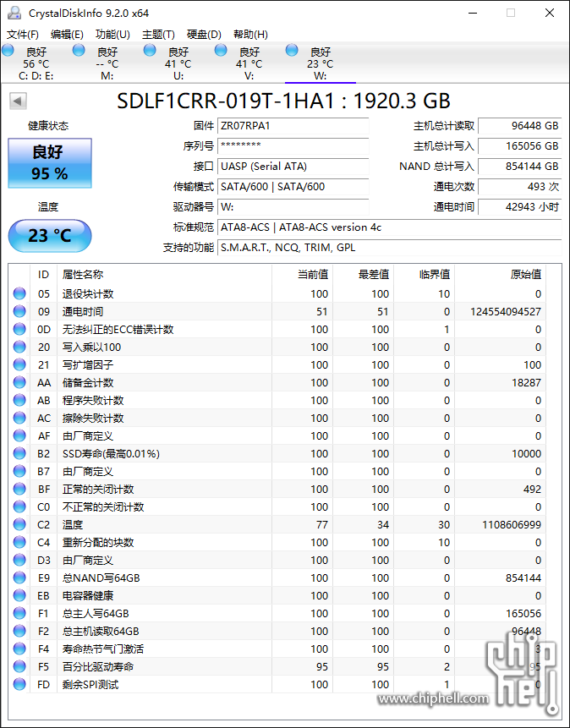Click the text 剩余SPI测试
This screenshot has width=570, height=728.
tap(90, 684)
